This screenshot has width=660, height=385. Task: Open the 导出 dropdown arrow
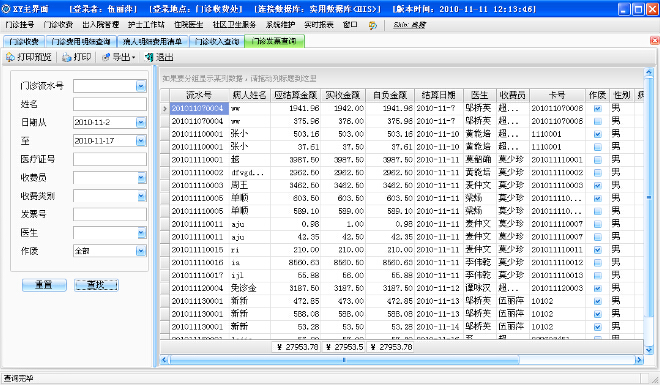coord(133,58)
